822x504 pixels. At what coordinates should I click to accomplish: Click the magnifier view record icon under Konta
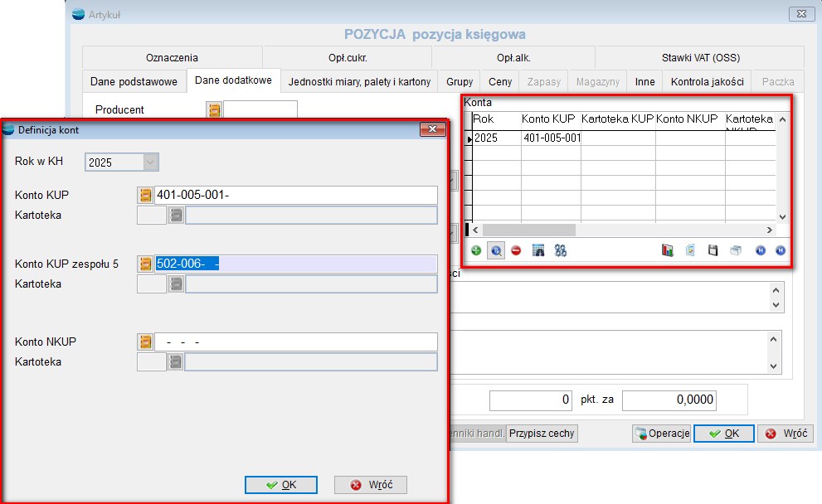tap(496, 250)
